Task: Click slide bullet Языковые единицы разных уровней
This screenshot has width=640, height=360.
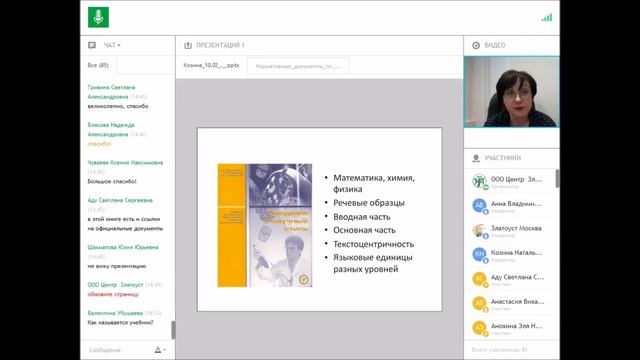Action: (373, 263)
